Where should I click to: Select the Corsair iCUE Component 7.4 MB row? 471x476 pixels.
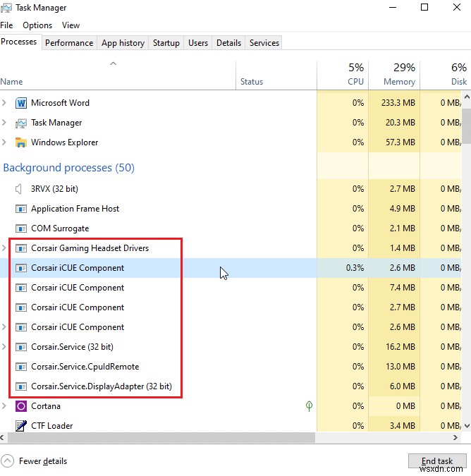(x=231, y=288)
